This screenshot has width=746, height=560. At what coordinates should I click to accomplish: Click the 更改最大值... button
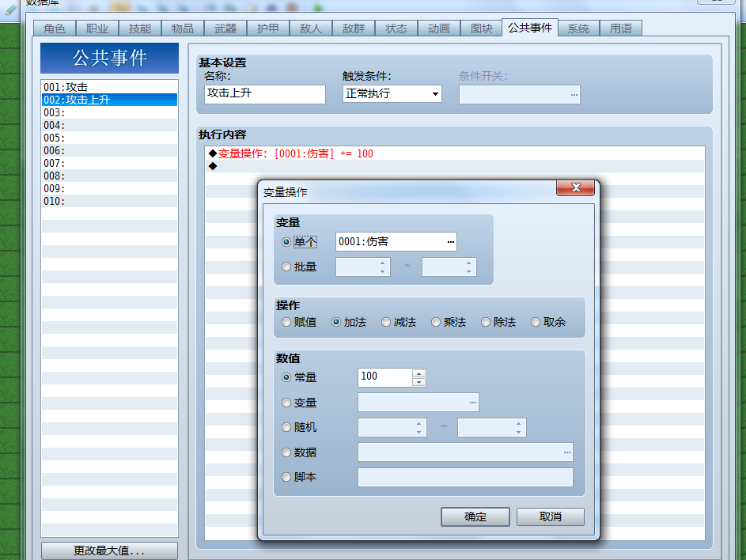pyautogui.click(x=109, y=551)
